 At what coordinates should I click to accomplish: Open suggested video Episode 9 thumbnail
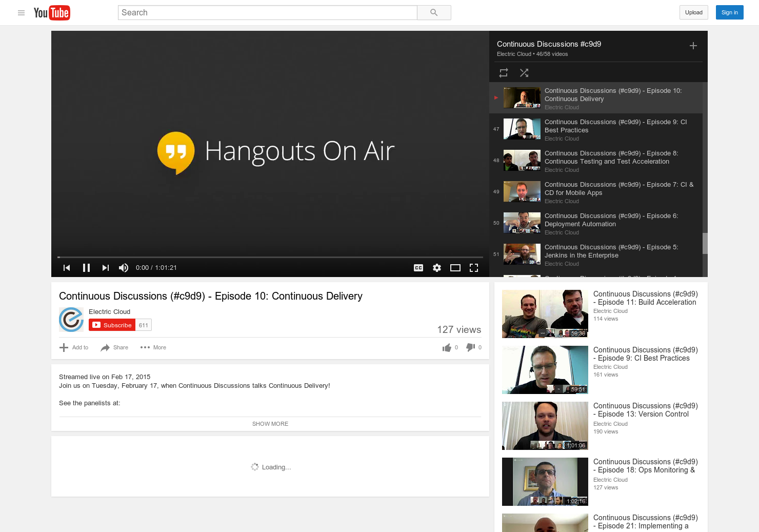(x=545, y=370)
